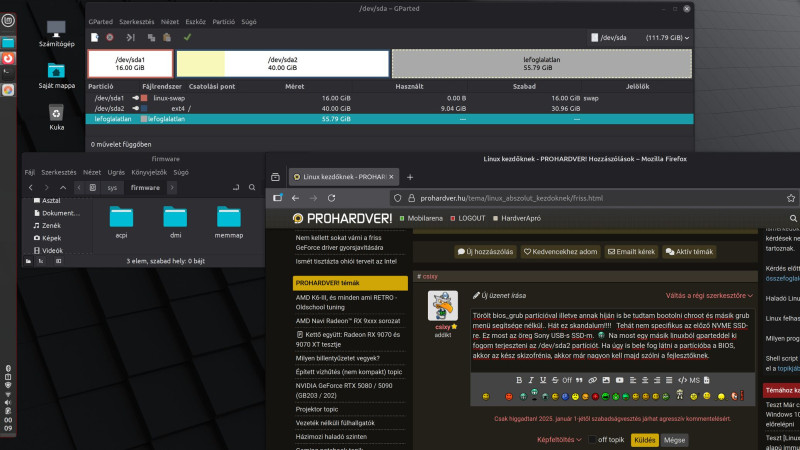Select the /dev/sda2 ext4 row

390,108
